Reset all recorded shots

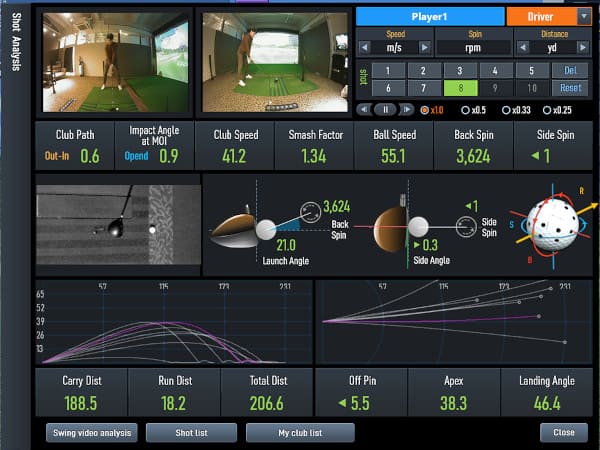(571, 89)
